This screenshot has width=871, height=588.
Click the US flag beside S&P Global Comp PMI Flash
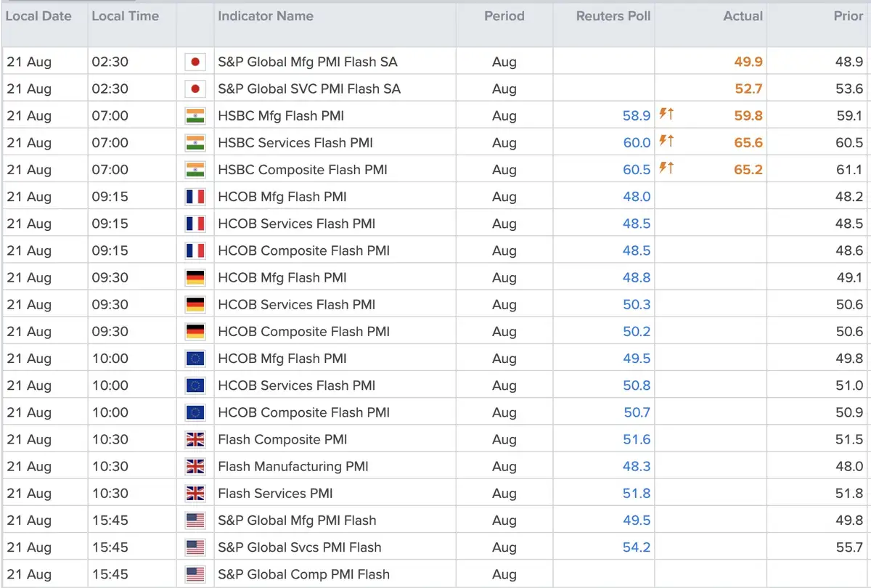click(x=195, y=573)
